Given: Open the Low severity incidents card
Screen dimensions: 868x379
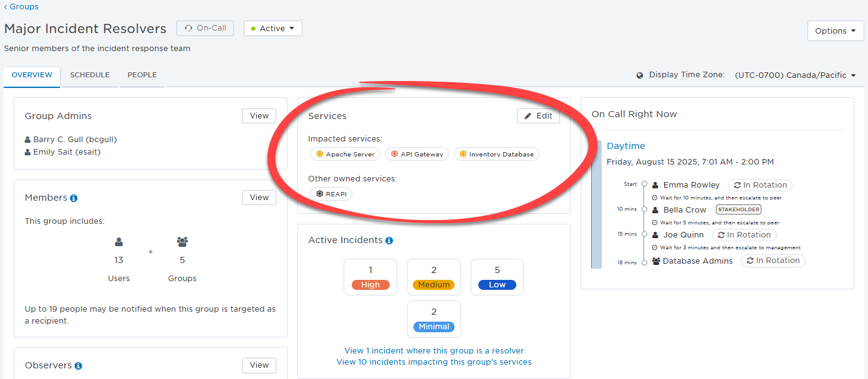Looking at the screenshot, I should (497, 277).
